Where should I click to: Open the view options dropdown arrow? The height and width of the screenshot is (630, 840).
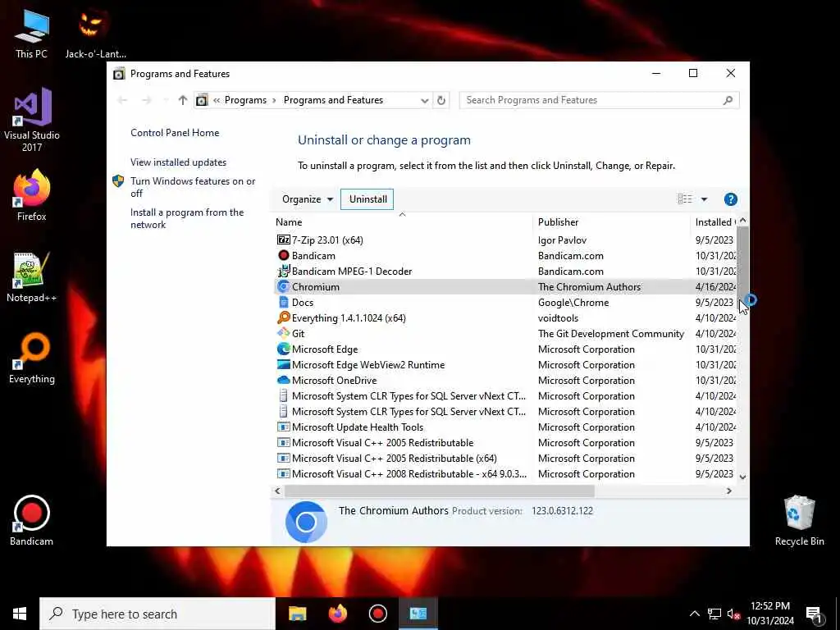[704, 199]
